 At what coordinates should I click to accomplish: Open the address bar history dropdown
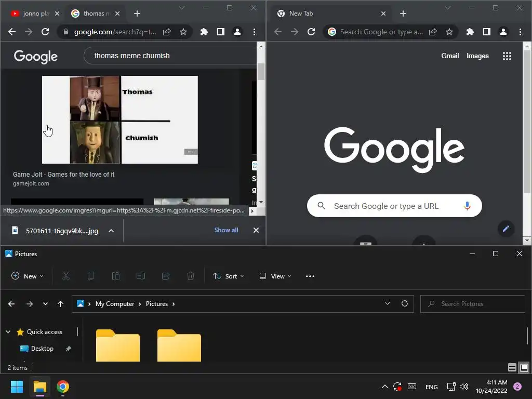point(388,303)
